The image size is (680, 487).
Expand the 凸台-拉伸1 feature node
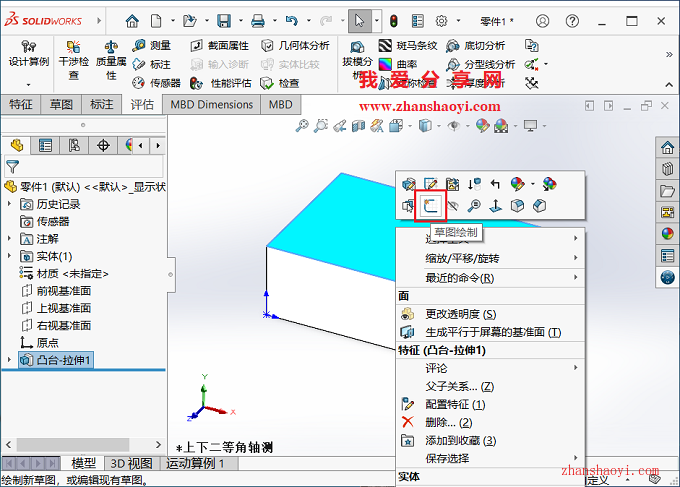pos(9,360)
